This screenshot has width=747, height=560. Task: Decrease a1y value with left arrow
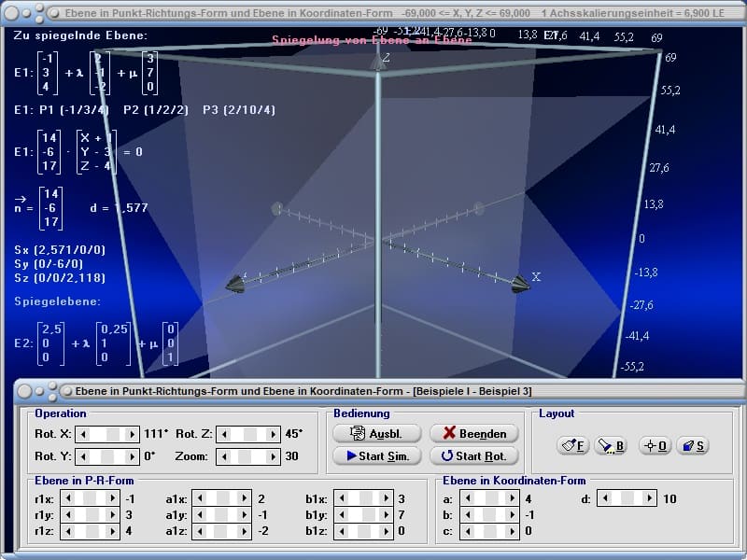(x=200, y=515)
